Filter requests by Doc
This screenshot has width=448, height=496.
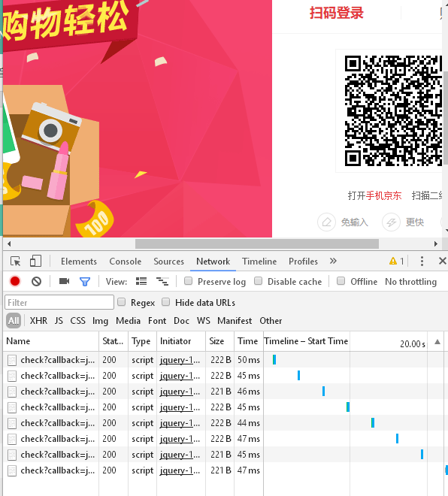[181, 321]
